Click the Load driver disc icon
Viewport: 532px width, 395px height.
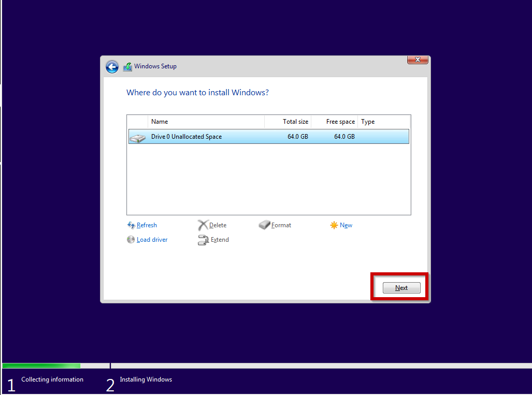tap(131, 240)
